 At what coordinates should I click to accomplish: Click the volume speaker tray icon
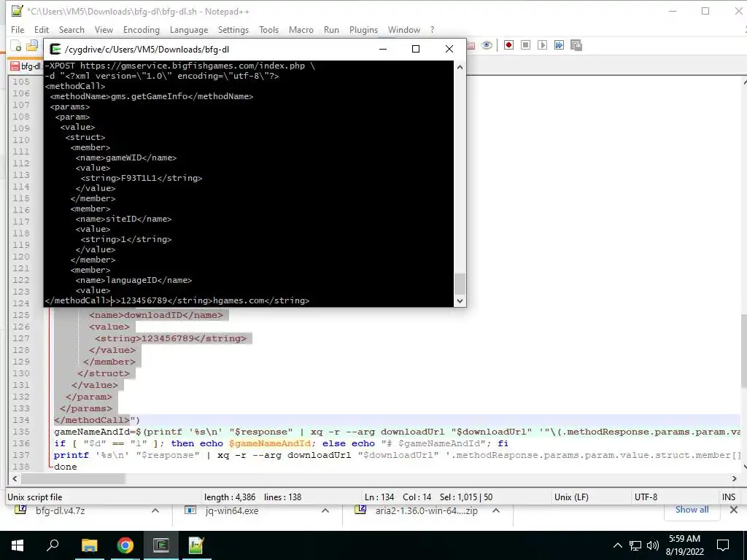point(653,545)
